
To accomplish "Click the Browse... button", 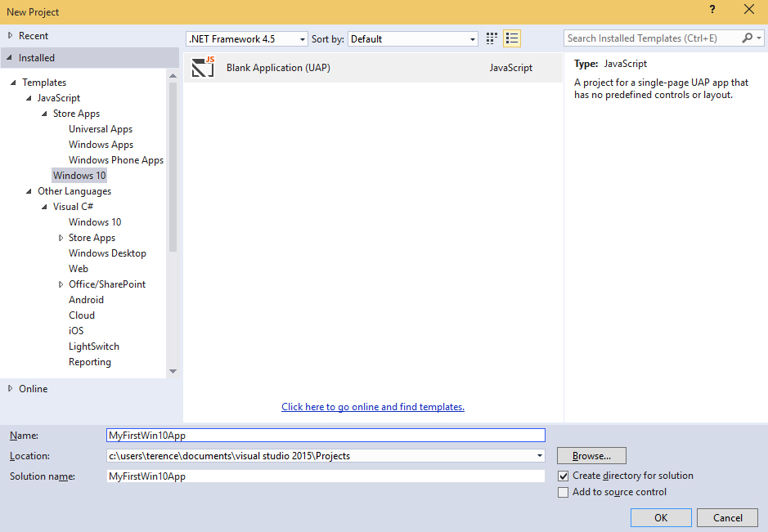I will 591,456.
